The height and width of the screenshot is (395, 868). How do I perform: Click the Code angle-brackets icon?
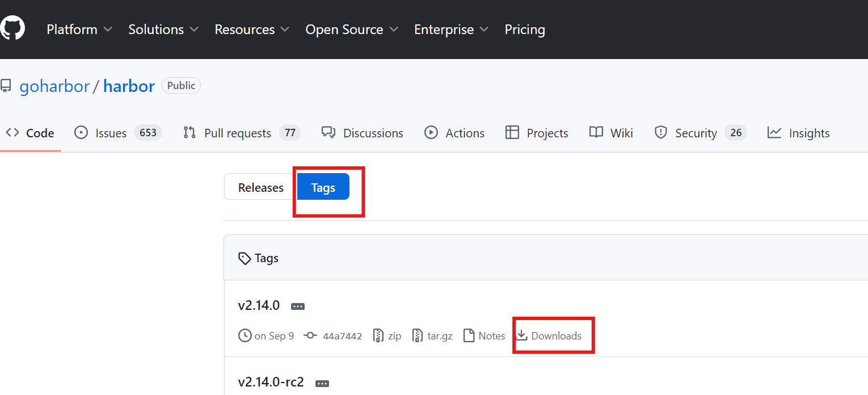(12, 133)
